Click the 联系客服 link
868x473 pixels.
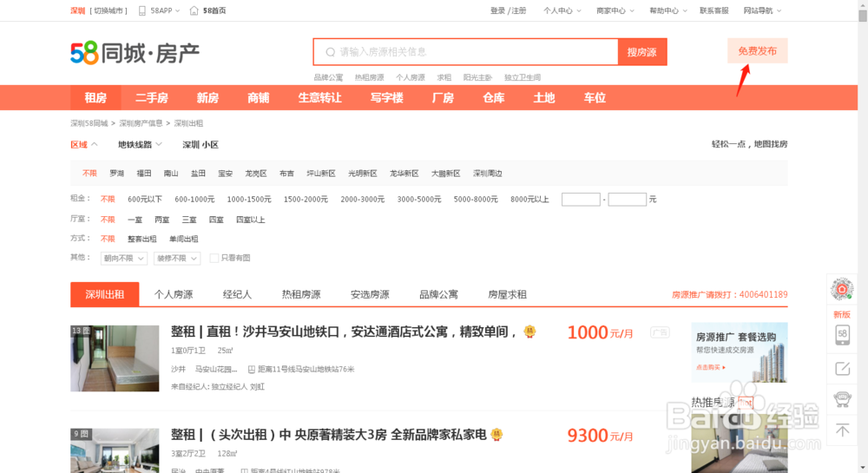click(x=714, y=10)
